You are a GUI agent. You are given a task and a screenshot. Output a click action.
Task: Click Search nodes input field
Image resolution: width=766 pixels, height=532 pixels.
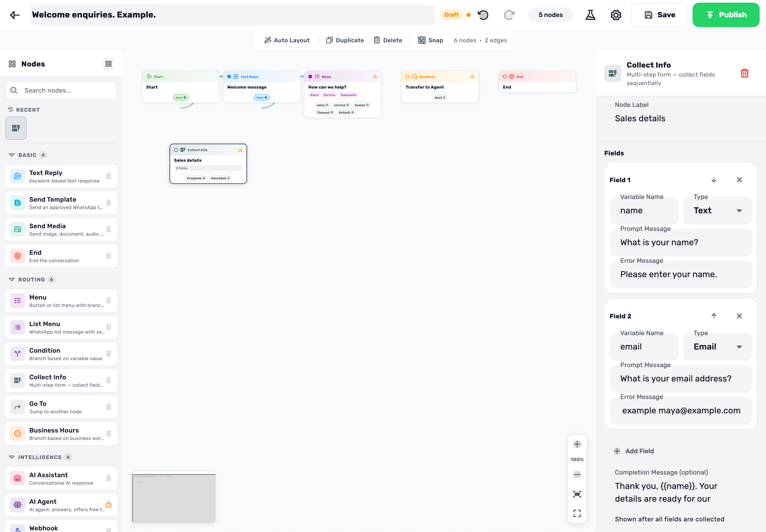[61, 90]
